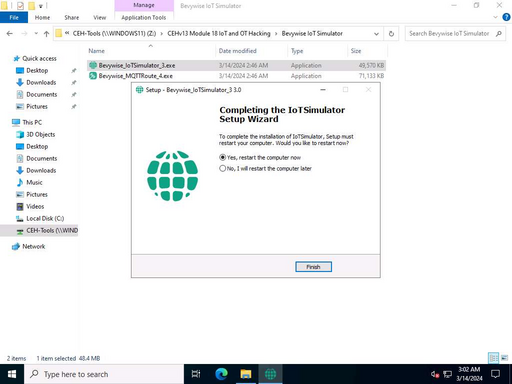Open Network in navigation pane
Screen dimensions: 512x384
pyautogui.click(x=33, y=246)
